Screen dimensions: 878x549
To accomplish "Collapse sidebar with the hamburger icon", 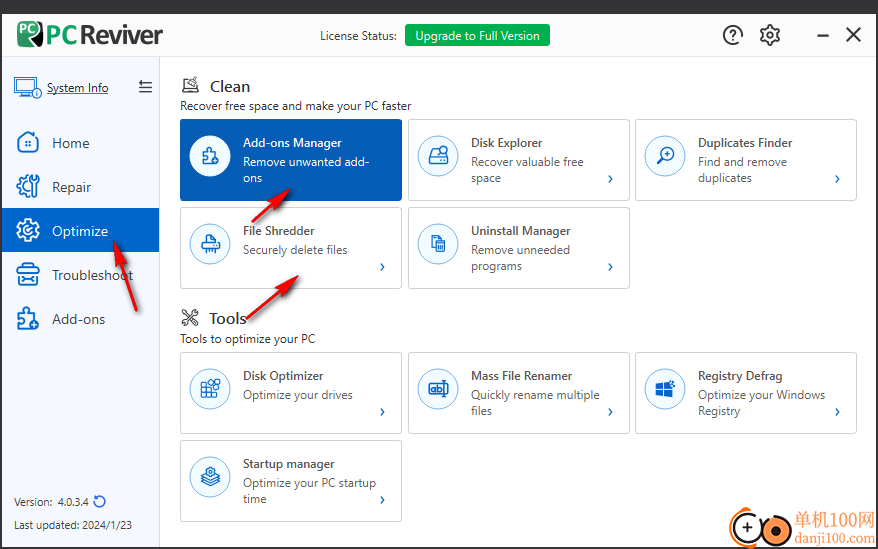I will click(x=146, y=87).
